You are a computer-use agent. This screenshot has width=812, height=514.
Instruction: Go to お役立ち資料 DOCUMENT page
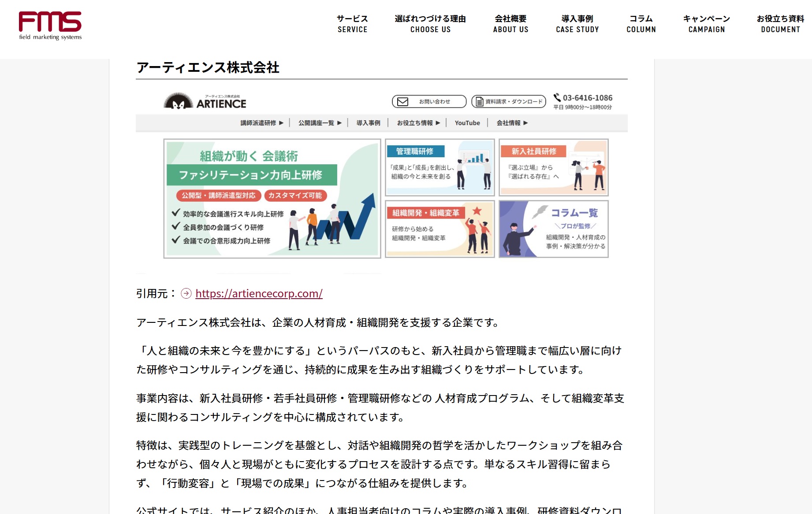pyautogui.click(x=780, y=24)
